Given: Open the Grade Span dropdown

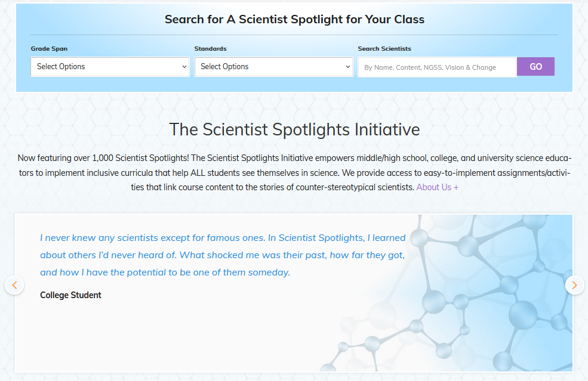Looking at the screenshot, I should point(110,67).
